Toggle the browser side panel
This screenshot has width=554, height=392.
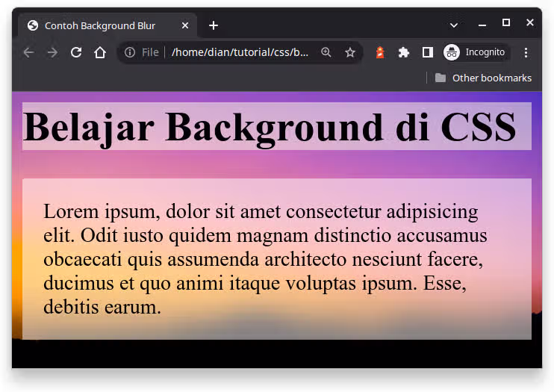[x=428, y=52]
